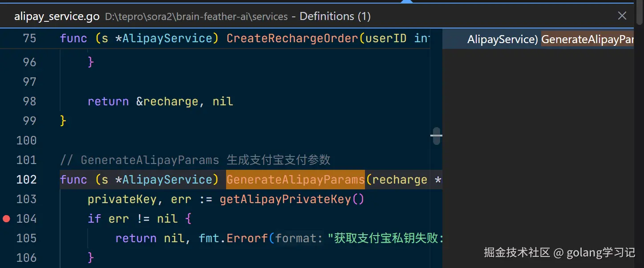
Task: Click the CreateRechargeOrder function name
Action: coord(292,38)
